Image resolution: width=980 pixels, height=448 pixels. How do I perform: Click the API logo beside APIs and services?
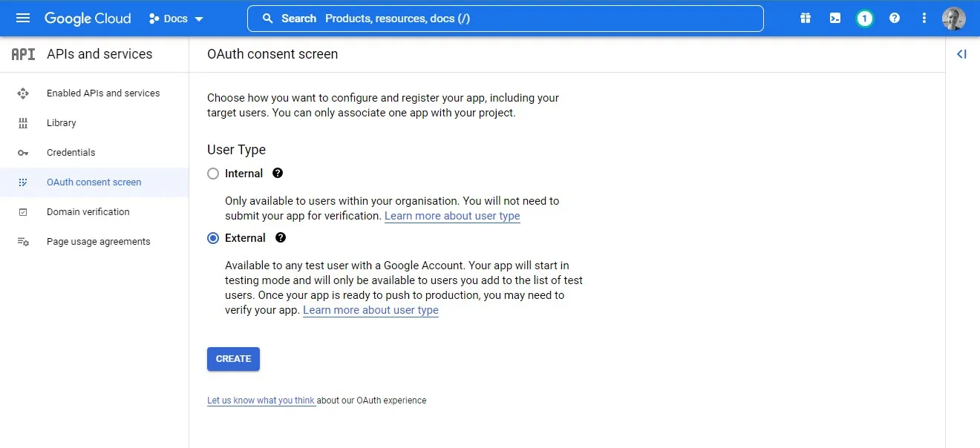(x=22, y=53)
